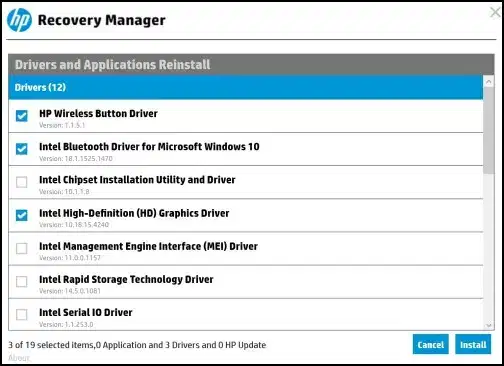Click the scrollbar down arrow
Screen dimensions: 504x366
(489, 325)
